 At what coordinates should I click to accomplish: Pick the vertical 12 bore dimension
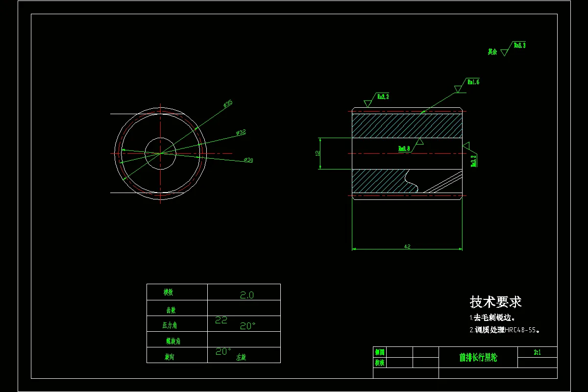point(318,153)
